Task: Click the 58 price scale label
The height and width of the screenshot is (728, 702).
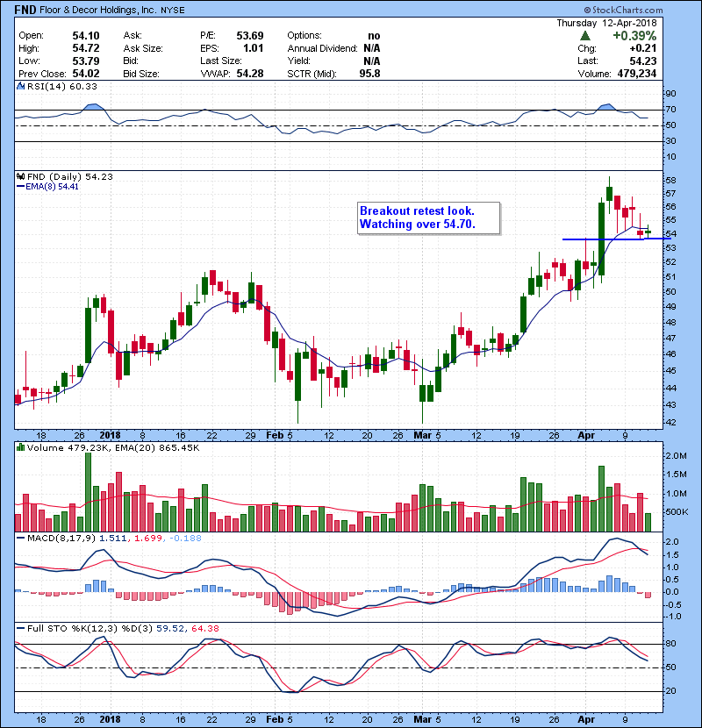Action: tap(670, 180)
